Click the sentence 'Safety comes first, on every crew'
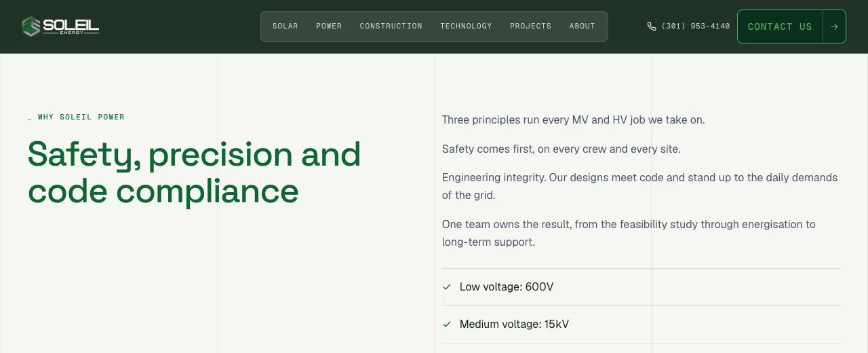This screenshot has height=353, width=868. point(525,149)
